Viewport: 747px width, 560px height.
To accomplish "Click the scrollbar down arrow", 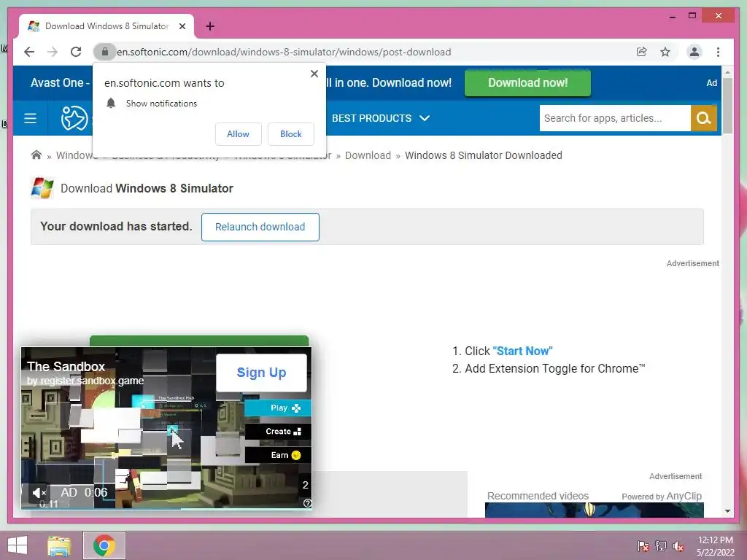I will [727, 511].
